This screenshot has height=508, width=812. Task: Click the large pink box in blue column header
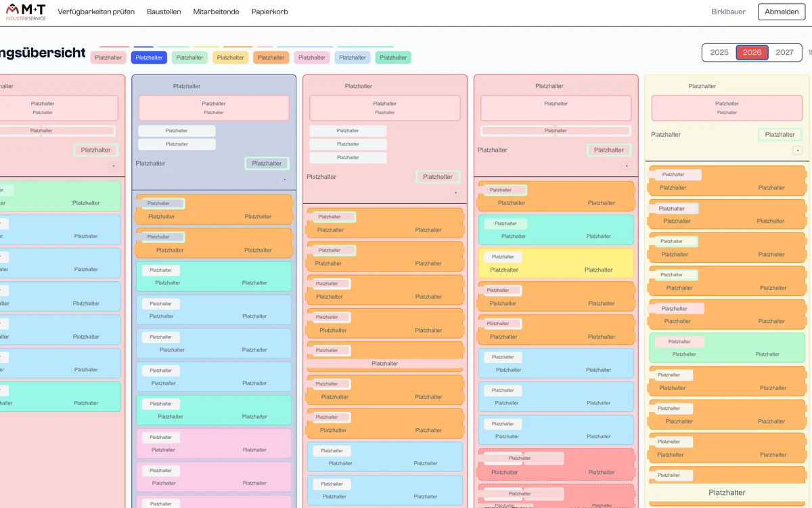214,108
